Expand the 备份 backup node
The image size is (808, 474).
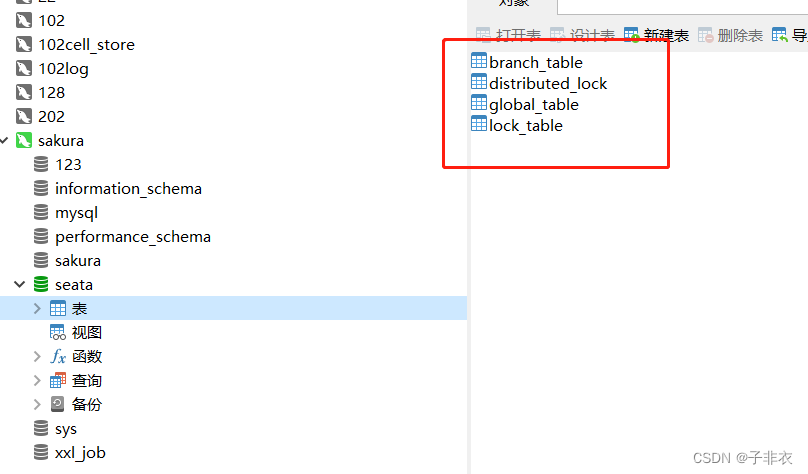tap(37, 404)
